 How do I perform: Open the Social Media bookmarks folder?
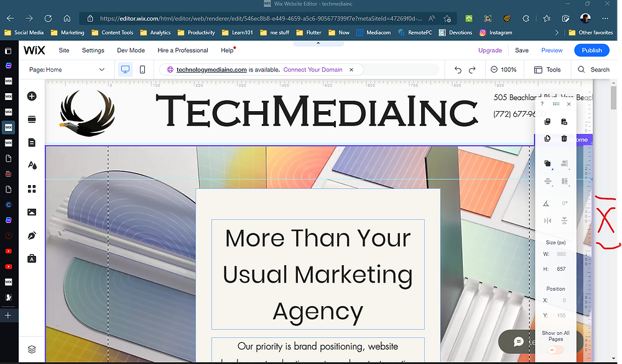pos(24,33)
